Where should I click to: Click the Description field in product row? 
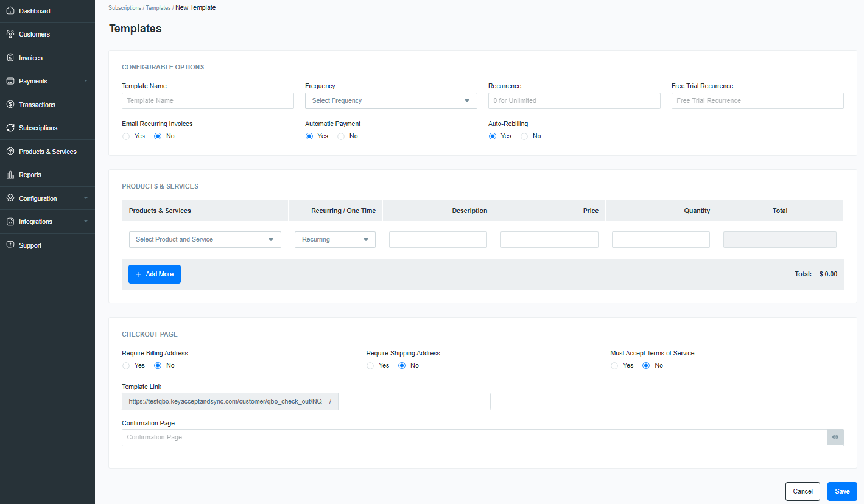(x=438, y=239)
